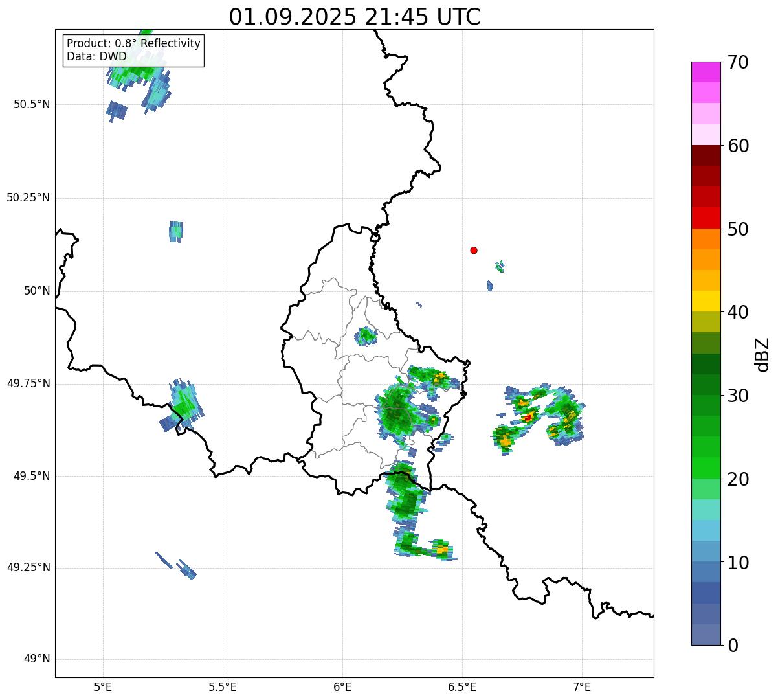Click the longitude label 7°E

(582, 688)
